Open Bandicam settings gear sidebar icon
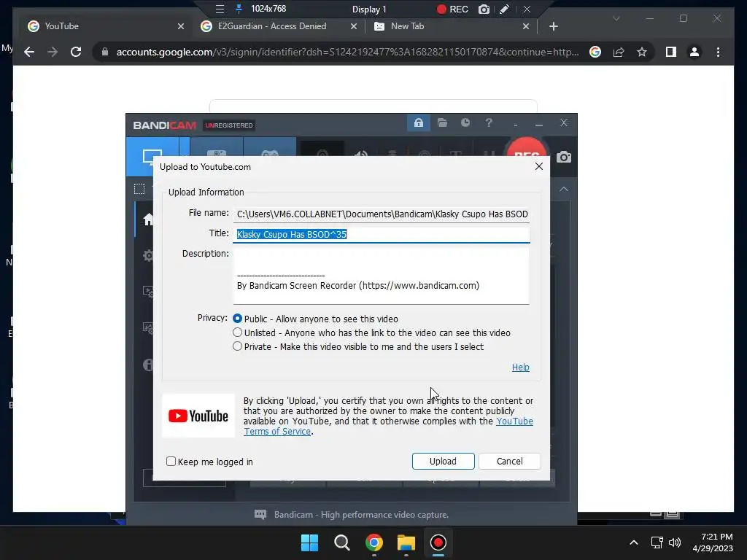This screenshot has width=747, height=560. click(147, 256)
